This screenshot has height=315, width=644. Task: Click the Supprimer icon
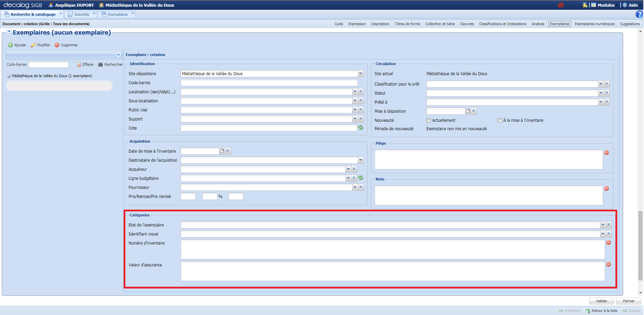coord(57,45)
